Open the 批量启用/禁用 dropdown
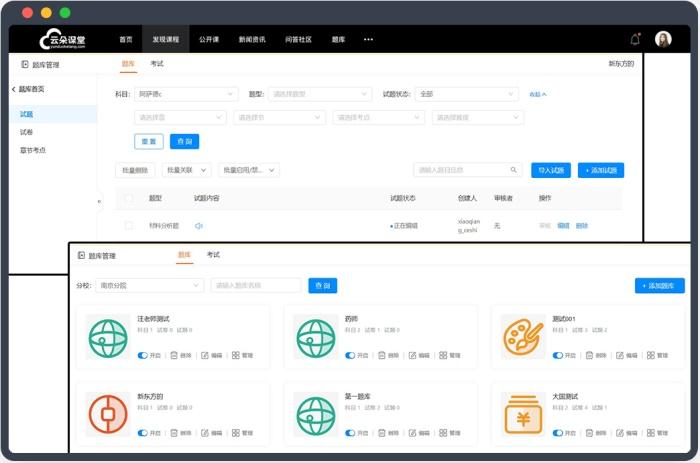This screenshot has width=700, height=463. click(x=249, y=170)
